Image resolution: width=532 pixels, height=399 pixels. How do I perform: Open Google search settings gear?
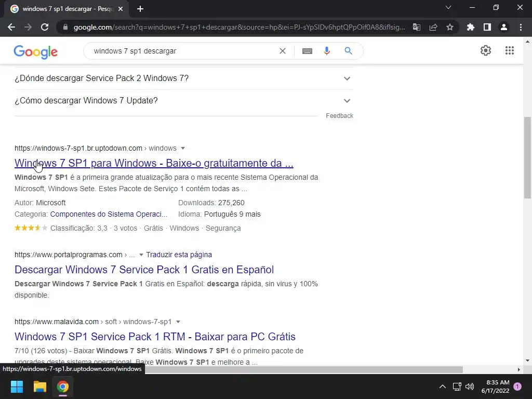486,50
